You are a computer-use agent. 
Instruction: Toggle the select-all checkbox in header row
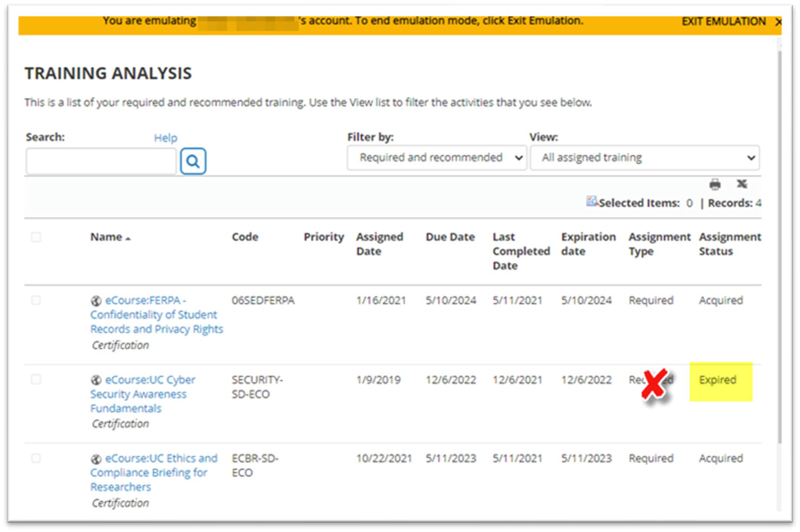coord(36,237)
